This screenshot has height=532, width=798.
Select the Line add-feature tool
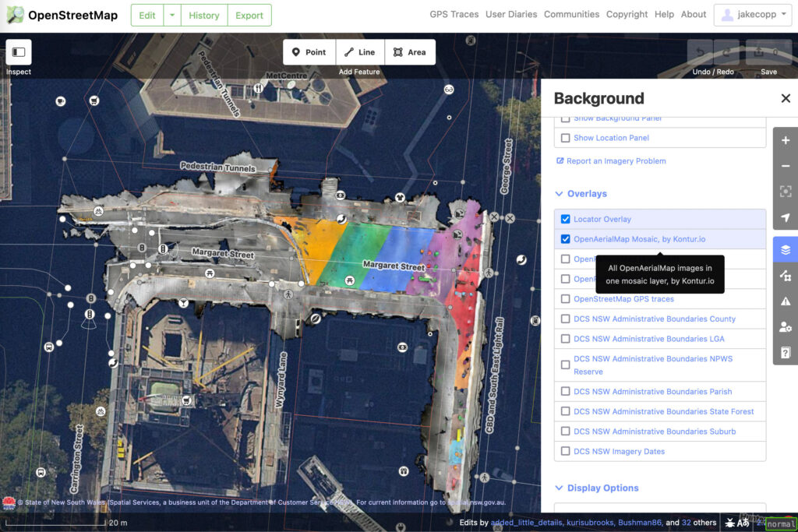(x=360, y=52)
